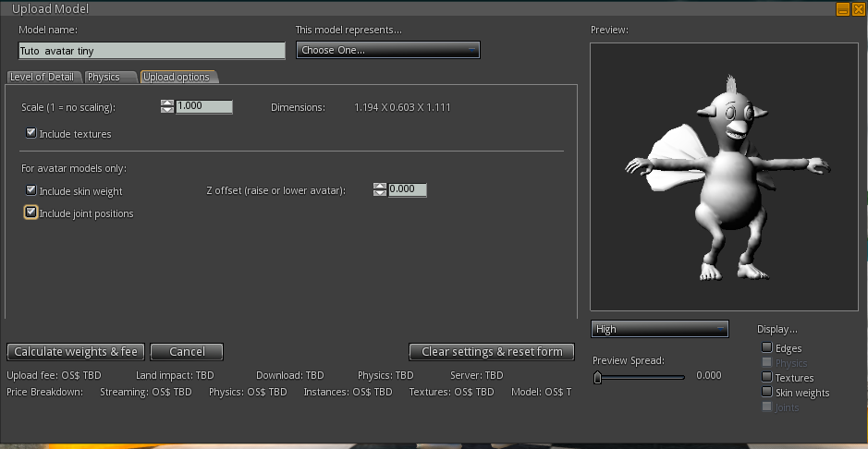The height and width of the screenshot is (449, 868).
Task: Disable Include joint positions checkbox
Action: point(31,212)
